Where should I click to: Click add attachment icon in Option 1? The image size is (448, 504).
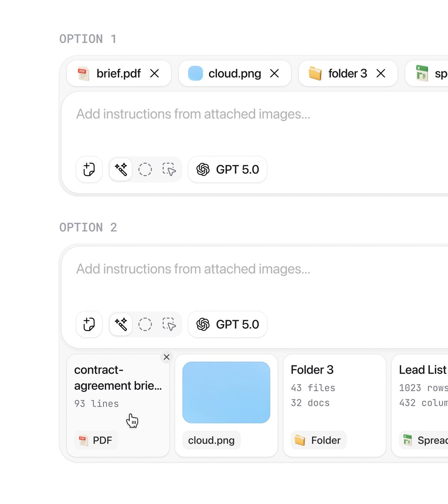point(89,170)
